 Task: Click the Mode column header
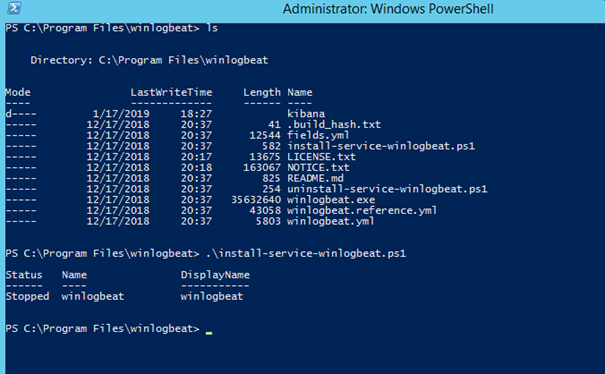coord(18,92)
